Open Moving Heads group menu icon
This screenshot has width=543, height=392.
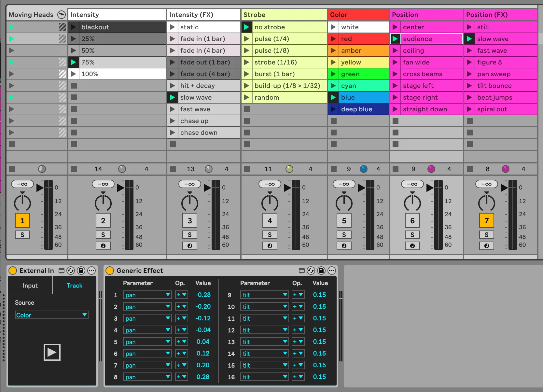coord(61,15)
